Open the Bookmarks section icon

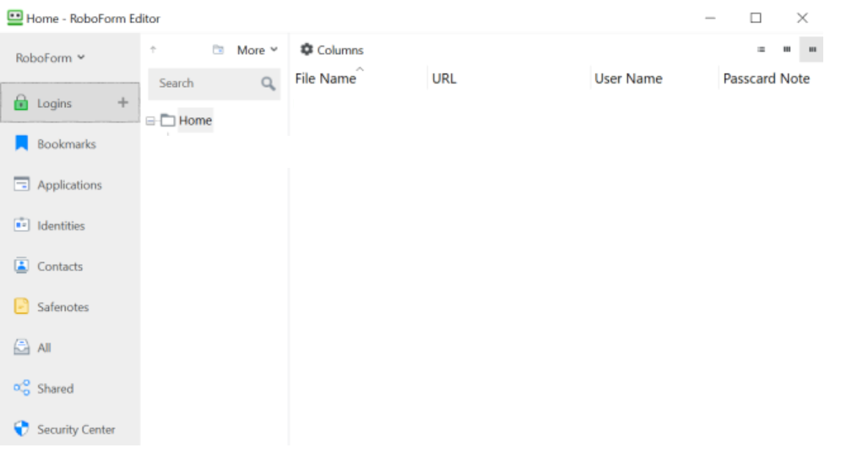pos(22,143)
